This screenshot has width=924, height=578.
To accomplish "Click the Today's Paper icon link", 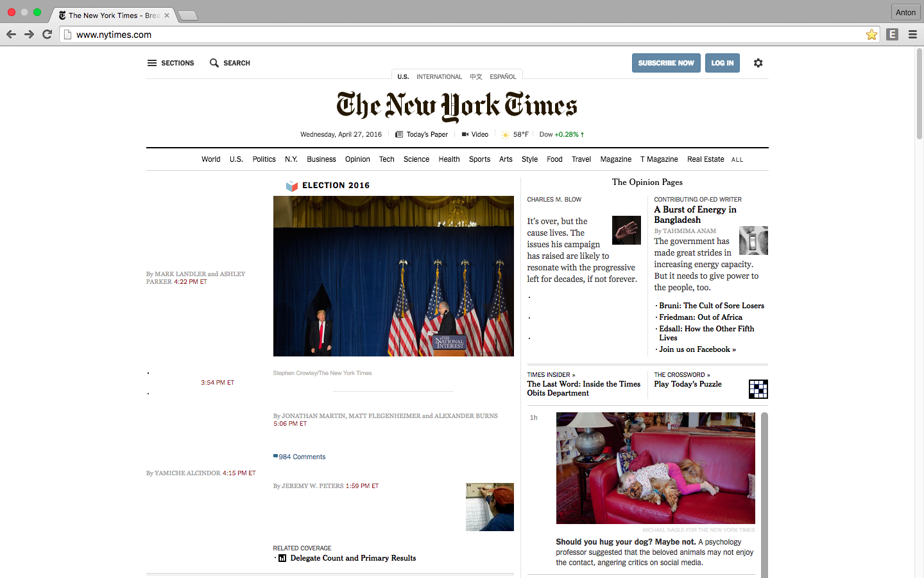I will [399, 134].
